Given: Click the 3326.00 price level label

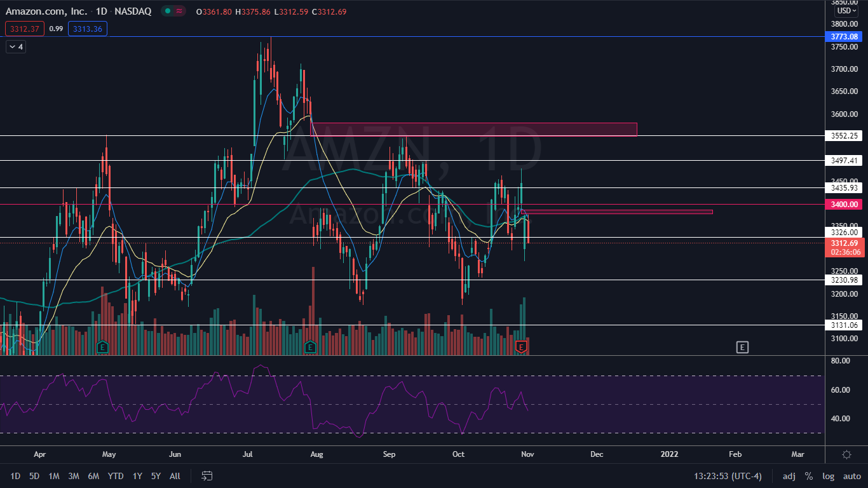Looking at the screenshot, I should click(x=844, y=233).
